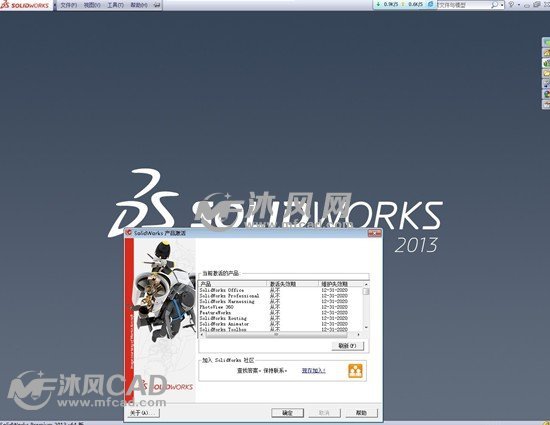Click the vertical scrollbar thumb in product list
This screenshot has width=550, height=425.
[366, 291]
